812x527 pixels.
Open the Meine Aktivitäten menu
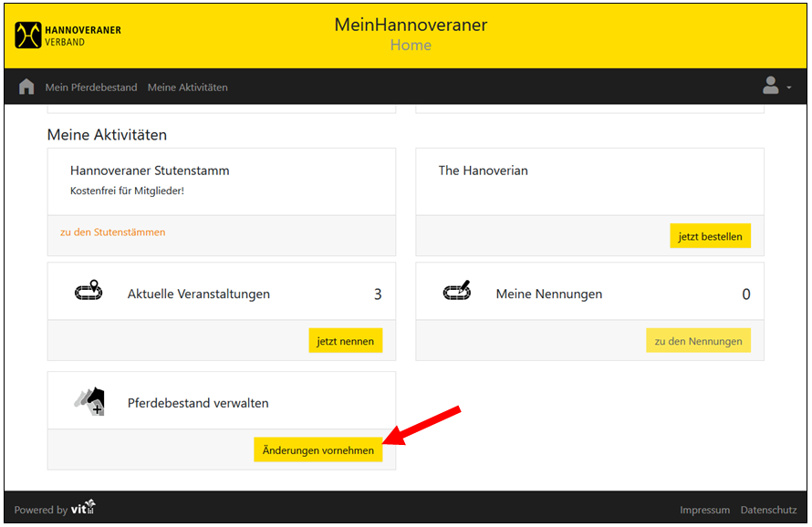coord(187,88)
